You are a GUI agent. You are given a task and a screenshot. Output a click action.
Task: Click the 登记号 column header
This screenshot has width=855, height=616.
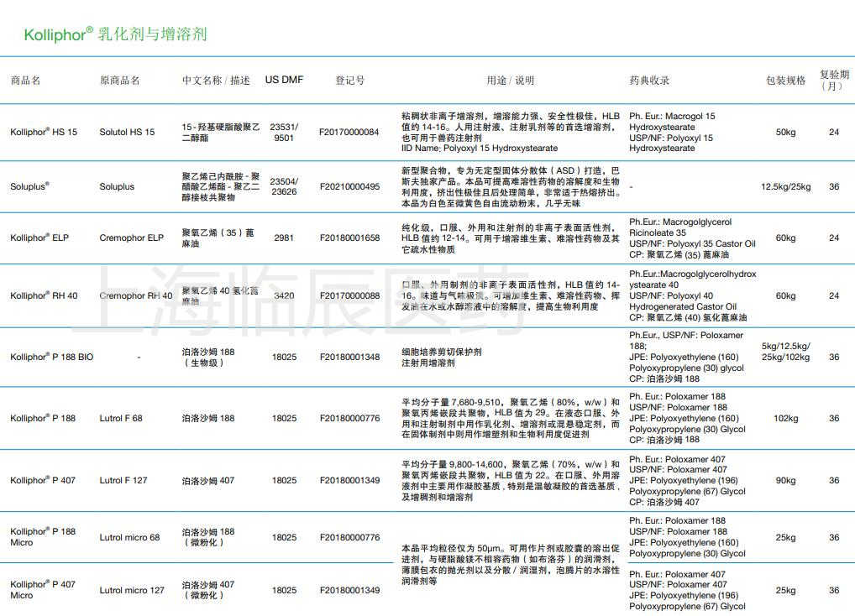[349, 81]
